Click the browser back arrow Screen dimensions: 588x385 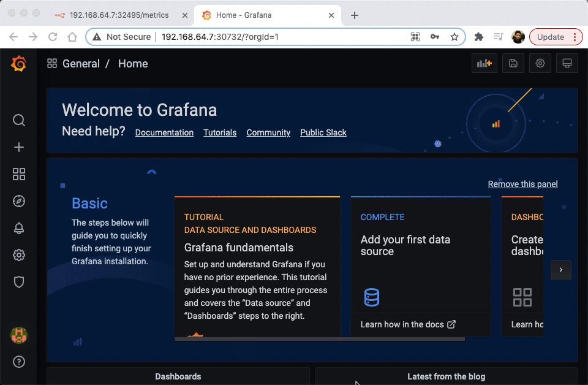click(x=13, y=37)
